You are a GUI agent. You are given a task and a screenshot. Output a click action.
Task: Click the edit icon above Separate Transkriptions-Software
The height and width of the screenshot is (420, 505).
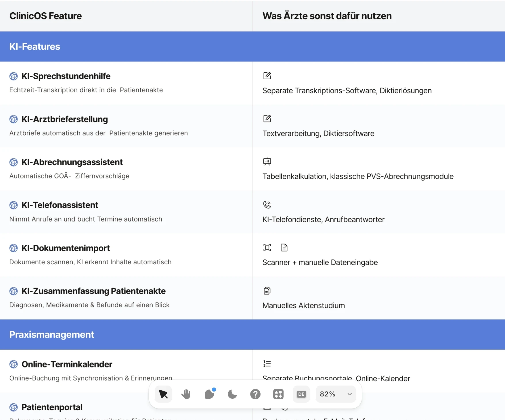(x=267, y=76)
